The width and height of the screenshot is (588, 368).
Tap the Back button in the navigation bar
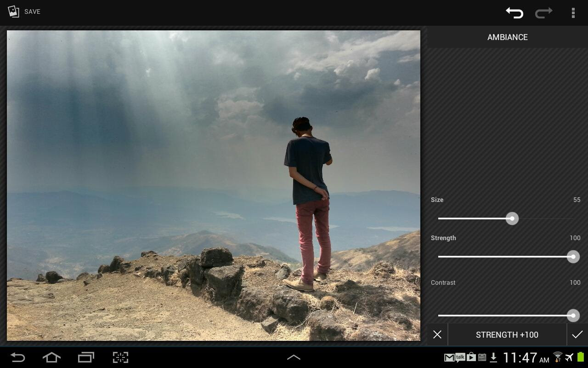click(x=17, y=357)
